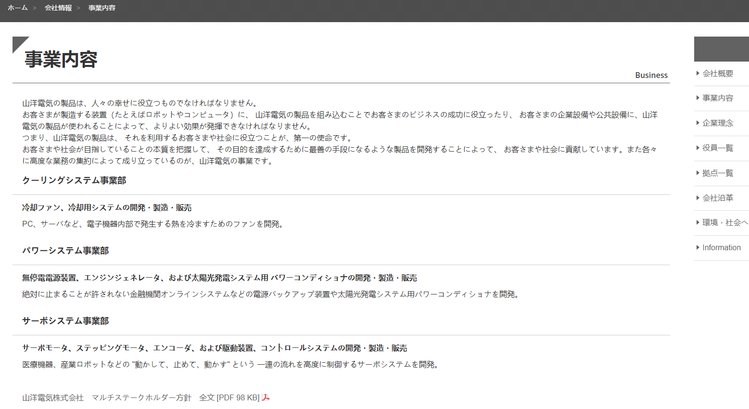
Task: Open 拠点一覧 from the side menu
Action: click(718, 173)
